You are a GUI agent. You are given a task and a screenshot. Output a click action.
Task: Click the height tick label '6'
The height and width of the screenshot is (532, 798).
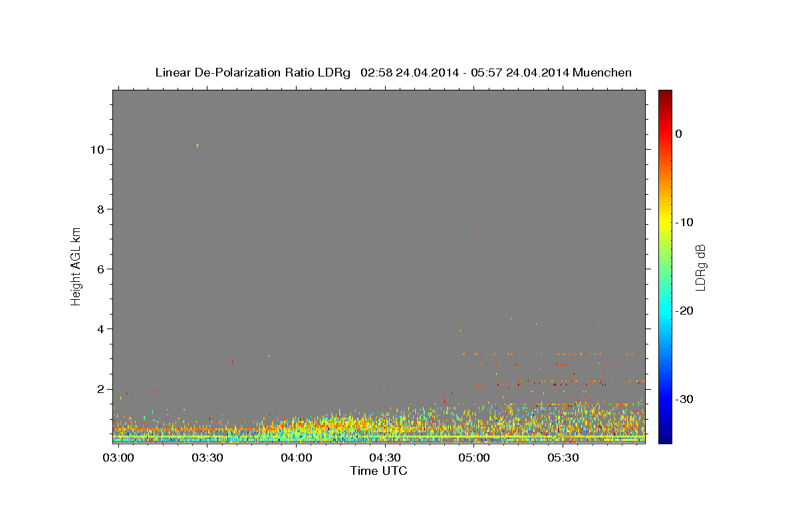(102, 269)
